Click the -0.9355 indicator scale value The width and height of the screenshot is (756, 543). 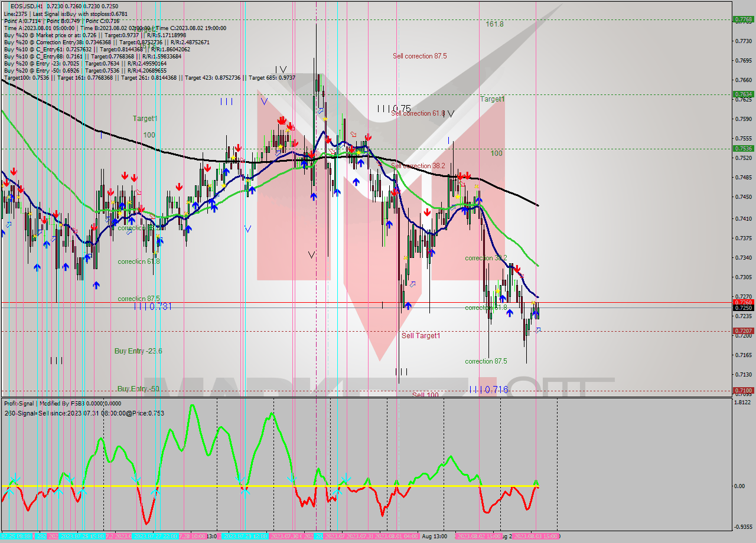pyautogui.click(x=742, y=527)
